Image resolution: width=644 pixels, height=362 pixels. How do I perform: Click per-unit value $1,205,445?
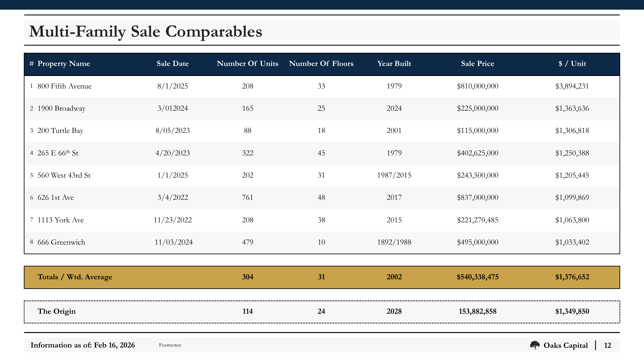click(572, 175)
